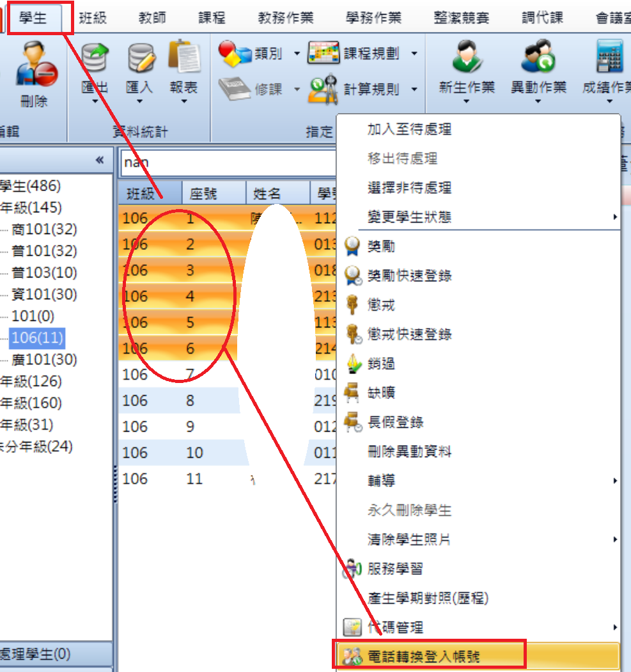Image resolution: width=631 pixels, height=672 pixels.
Task: Choose add to pending (加入至待處理)
Action: 410,129
